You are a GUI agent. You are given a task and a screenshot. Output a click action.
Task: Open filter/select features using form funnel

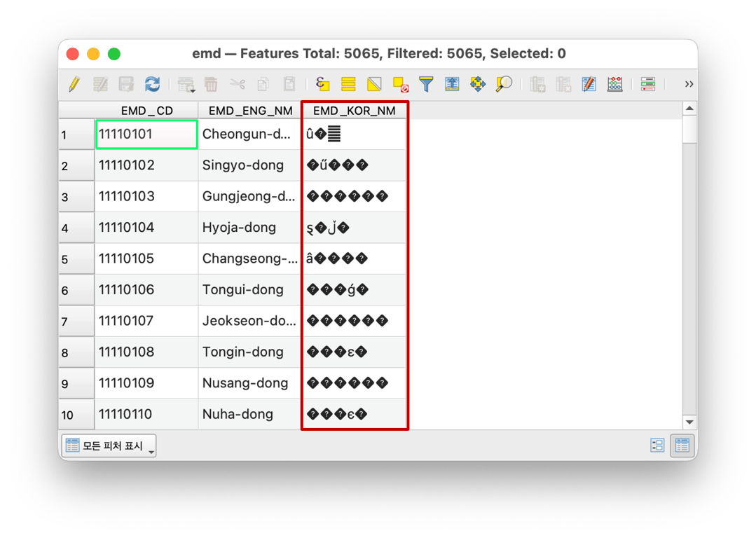coord(426,84)
